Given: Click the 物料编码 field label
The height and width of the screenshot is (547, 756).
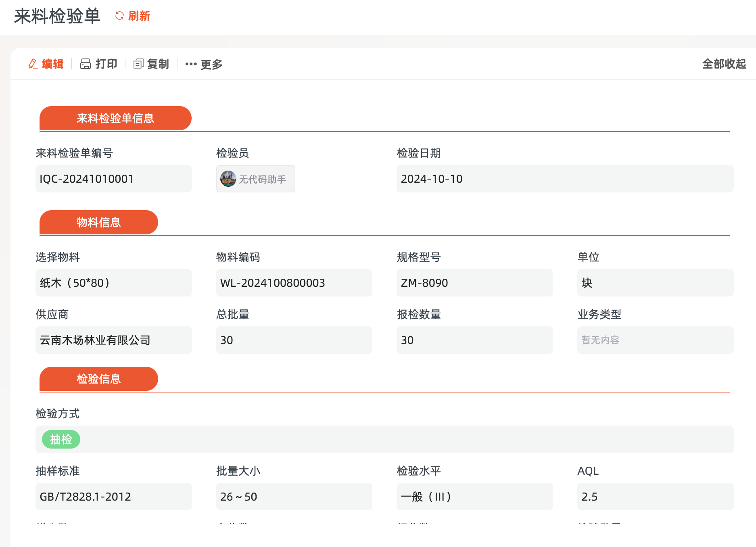Looking at the screenshot, I should coord(238,257).
